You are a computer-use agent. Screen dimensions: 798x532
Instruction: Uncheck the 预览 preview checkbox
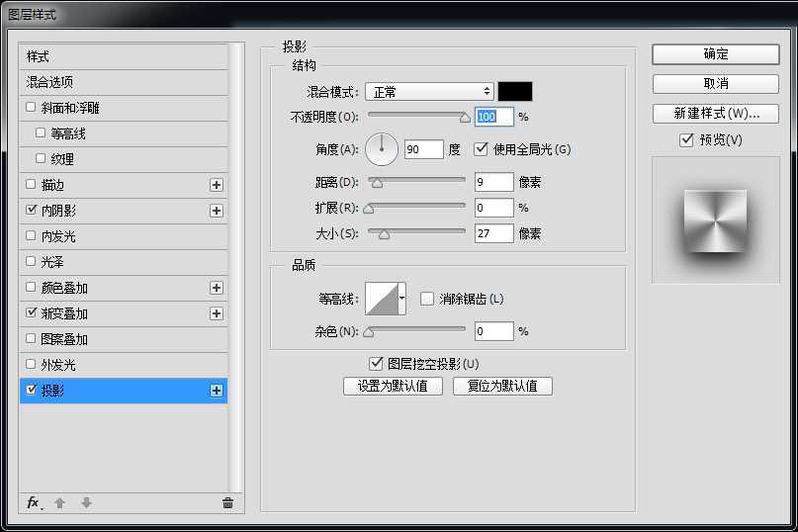point(686,140)
